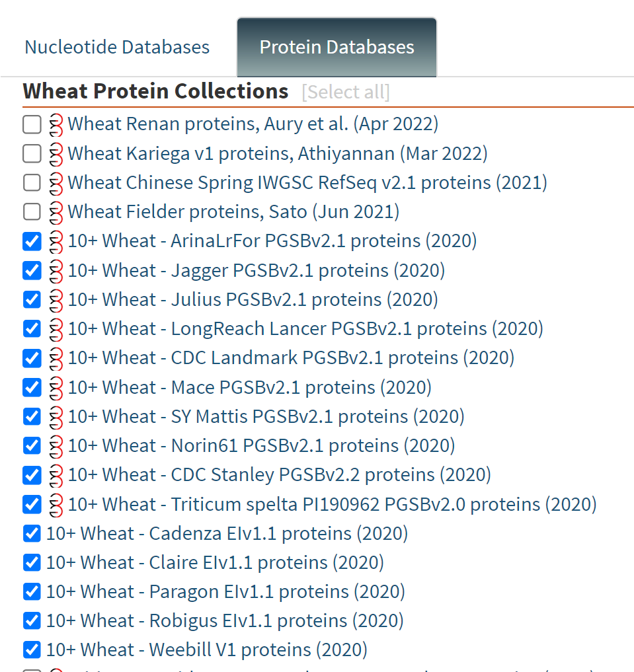Click the Wheat Fielder proteins, Sato label
This screenshot has height=672, width=634.
point(233,212)
